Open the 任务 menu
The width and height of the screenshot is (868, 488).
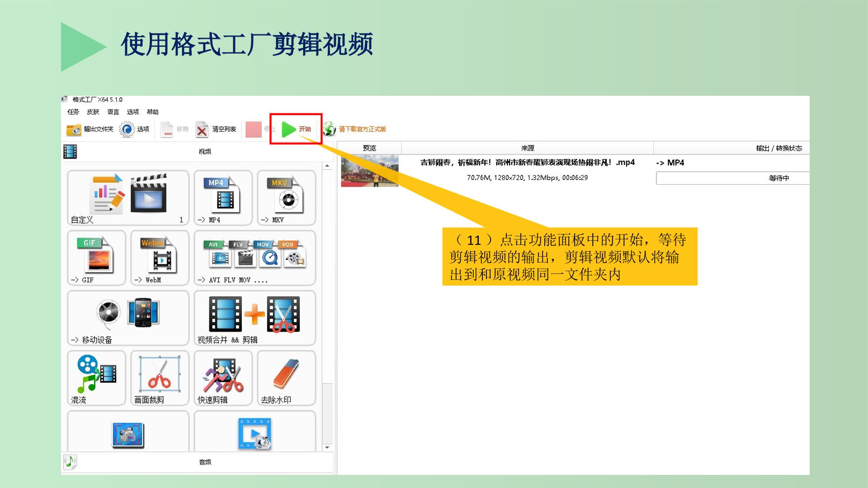(73, 112)
